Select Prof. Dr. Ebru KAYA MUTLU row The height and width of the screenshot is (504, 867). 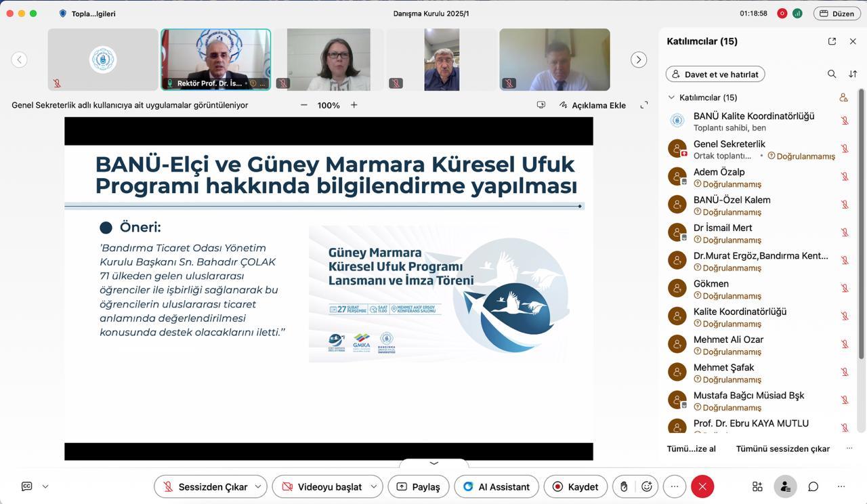pos(759,425)
